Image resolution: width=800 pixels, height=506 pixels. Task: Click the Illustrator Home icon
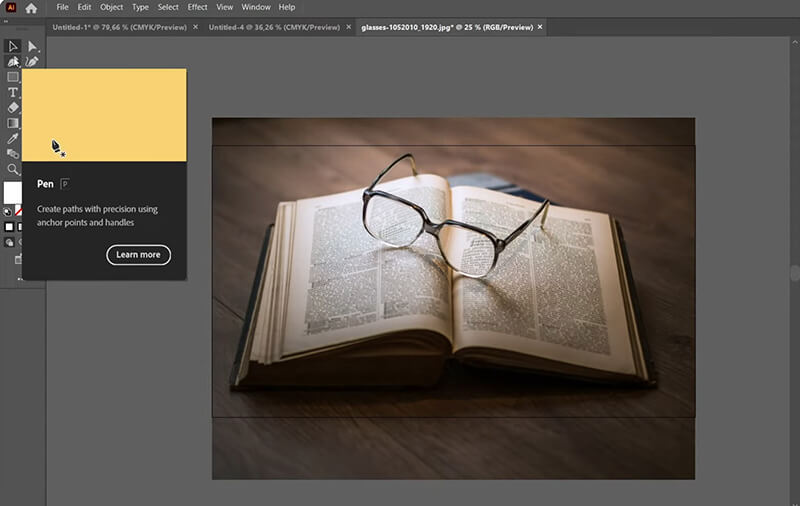point(31,8)
